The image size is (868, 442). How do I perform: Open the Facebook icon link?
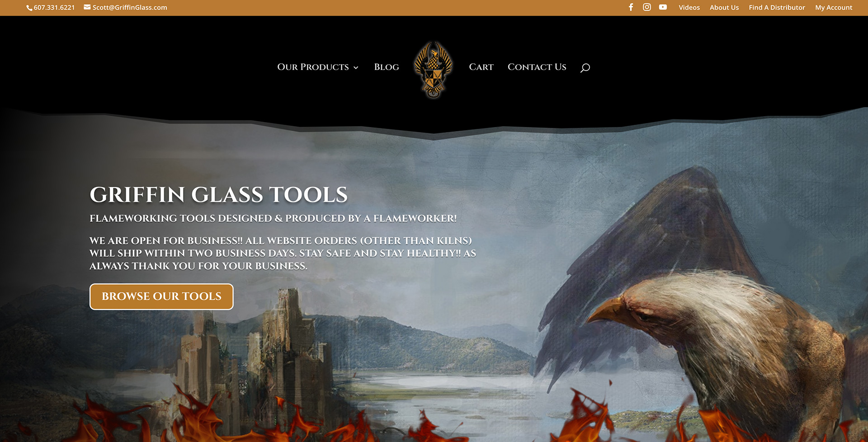[x=631, y=7]
